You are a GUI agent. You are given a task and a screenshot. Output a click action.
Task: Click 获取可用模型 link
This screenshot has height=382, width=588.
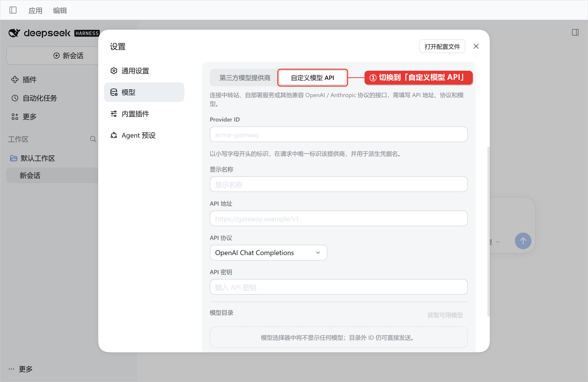[445, 315]
